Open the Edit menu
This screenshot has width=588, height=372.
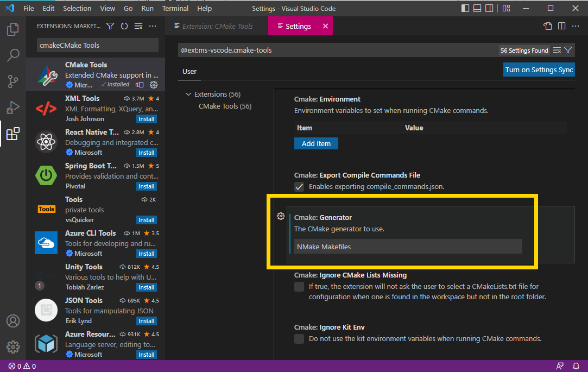coord(48,8)
